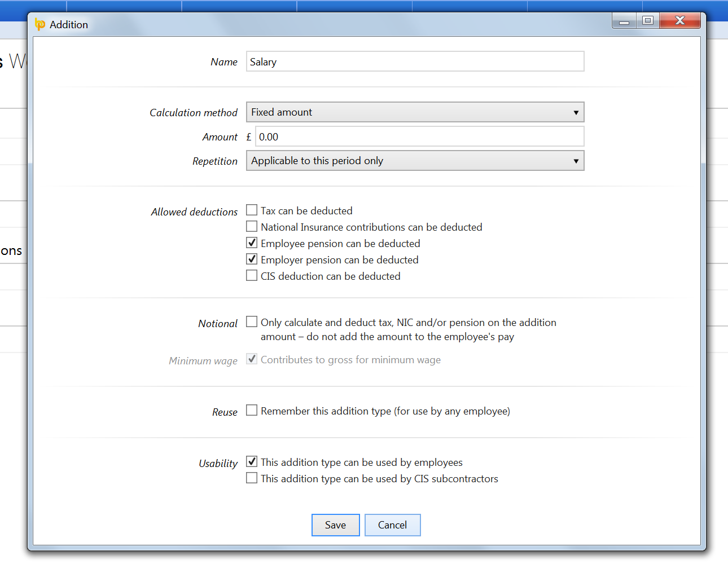The height and width of the screenshot is (564, 728).
Task: Close the Addition dialog with X
Action: (x=679, y=21)
